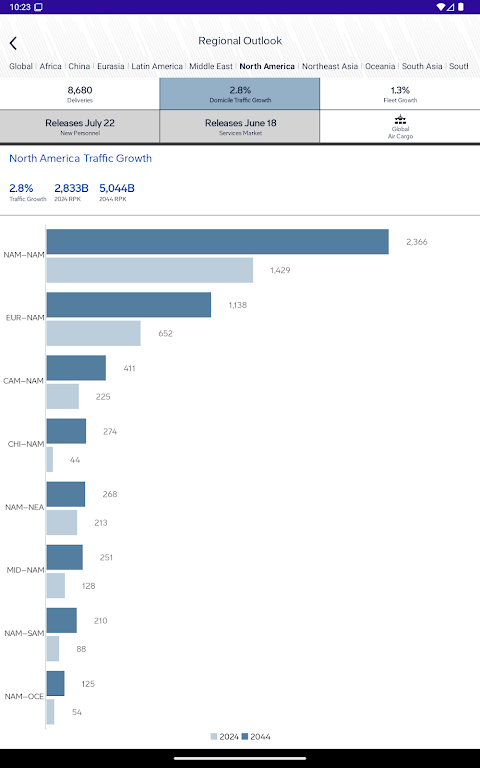Click the CHI–NAM axis label

pos(26,444)
